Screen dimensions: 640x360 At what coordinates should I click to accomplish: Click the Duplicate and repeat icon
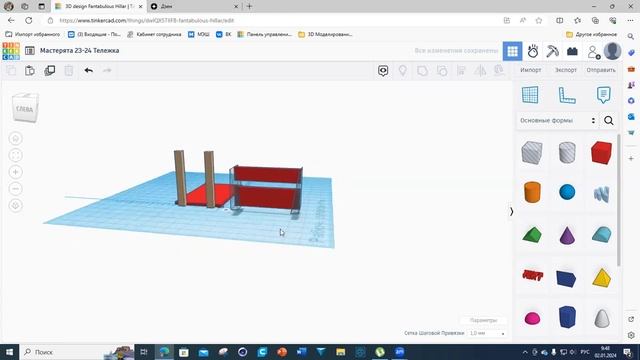49,71
